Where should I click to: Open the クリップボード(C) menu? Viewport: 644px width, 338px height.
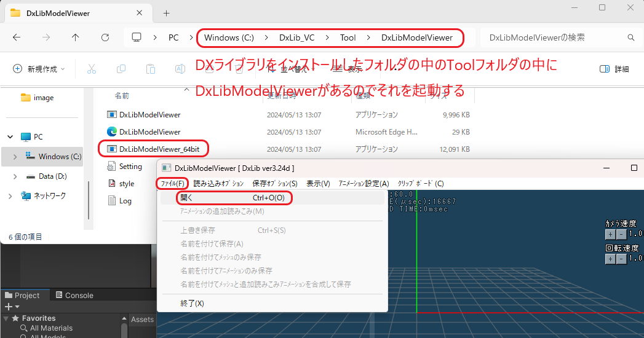421,183
